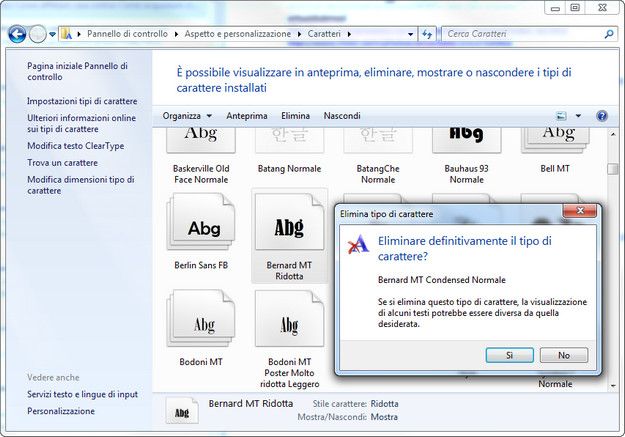Viewport: 625px width, 437px height.
Task: Open 'Impostazioni tipi di carattere' link
Action: tap(82, 101)
